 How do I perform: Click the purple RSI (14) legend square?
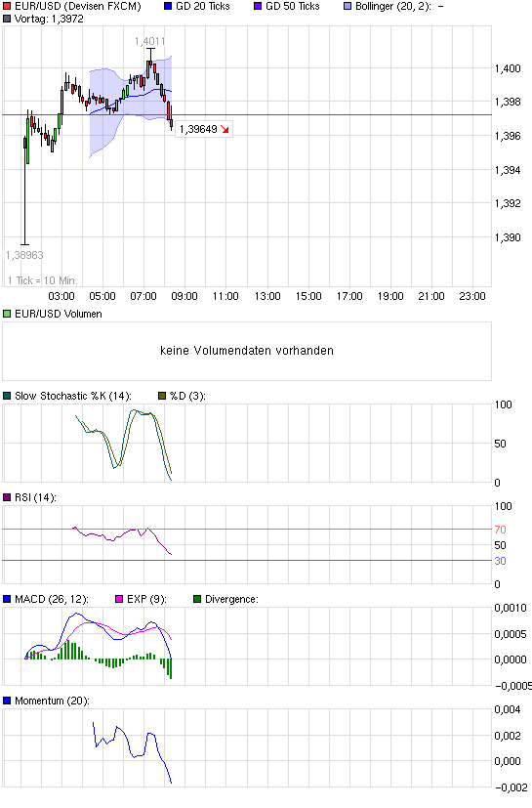tap(7, 497)
